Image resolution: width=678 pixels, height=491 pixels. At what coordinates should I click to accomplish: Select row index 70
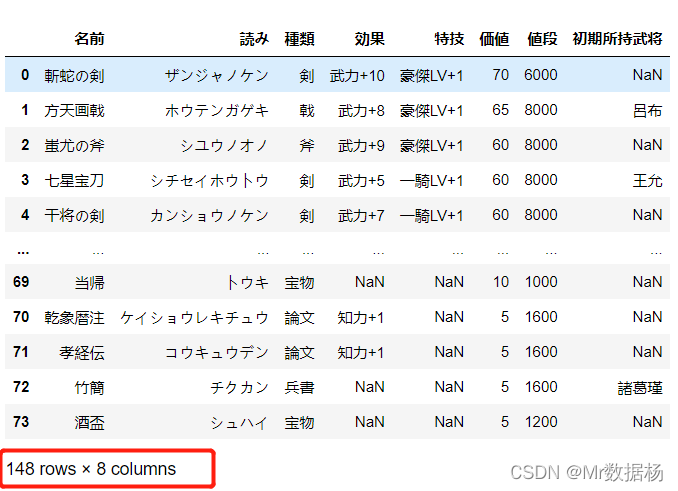[21, 317]
